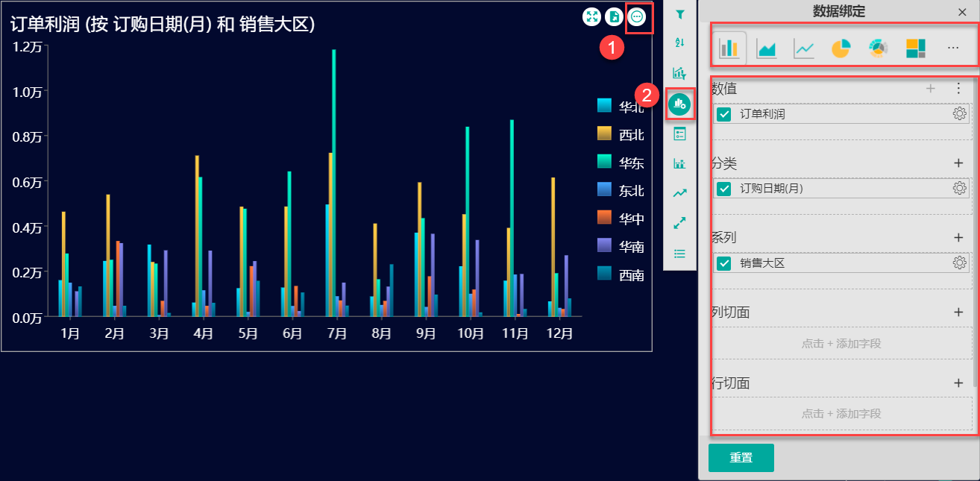Image resolution: width=980 pixels, height=481 pixels.
Task: Click the three-dot more options icon on the chart
Action: coord(638,16)
